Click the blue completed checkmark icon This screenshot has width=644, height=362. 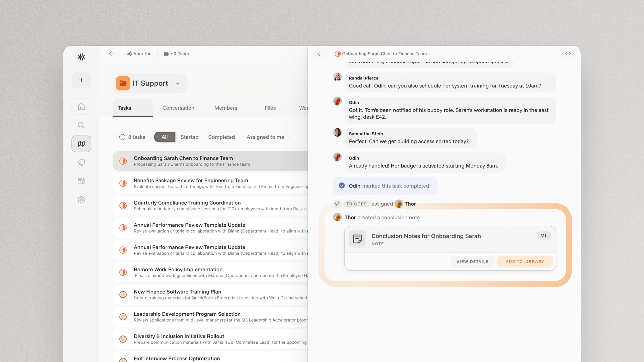pos(341,186)
